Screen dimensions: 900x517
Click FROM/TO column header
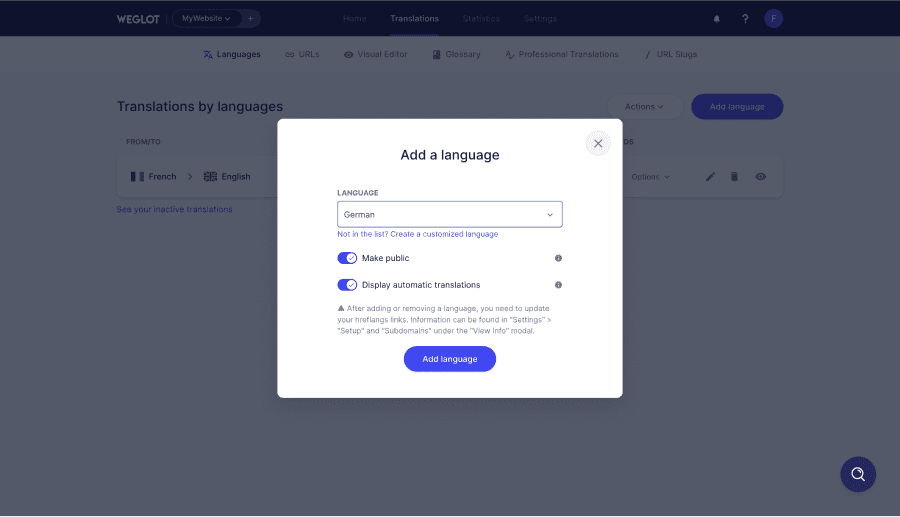coord(143,142)
